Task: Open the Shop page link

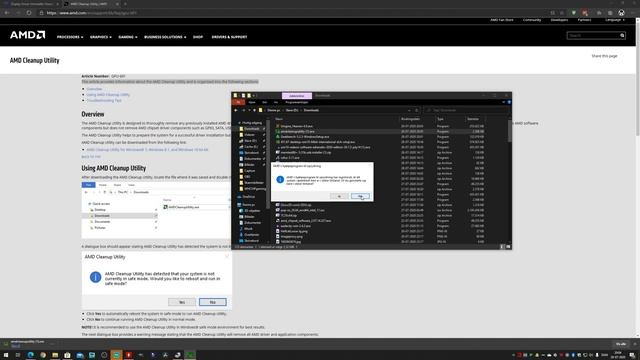Action: 198,37
